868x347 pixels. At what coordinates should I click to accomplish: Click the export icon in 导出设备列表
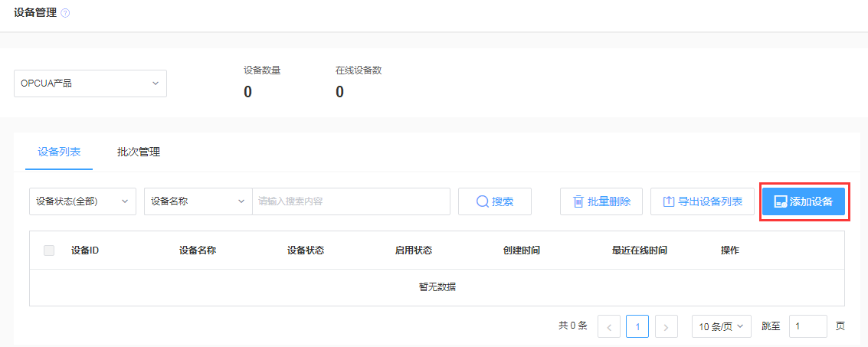coord(668,201)
